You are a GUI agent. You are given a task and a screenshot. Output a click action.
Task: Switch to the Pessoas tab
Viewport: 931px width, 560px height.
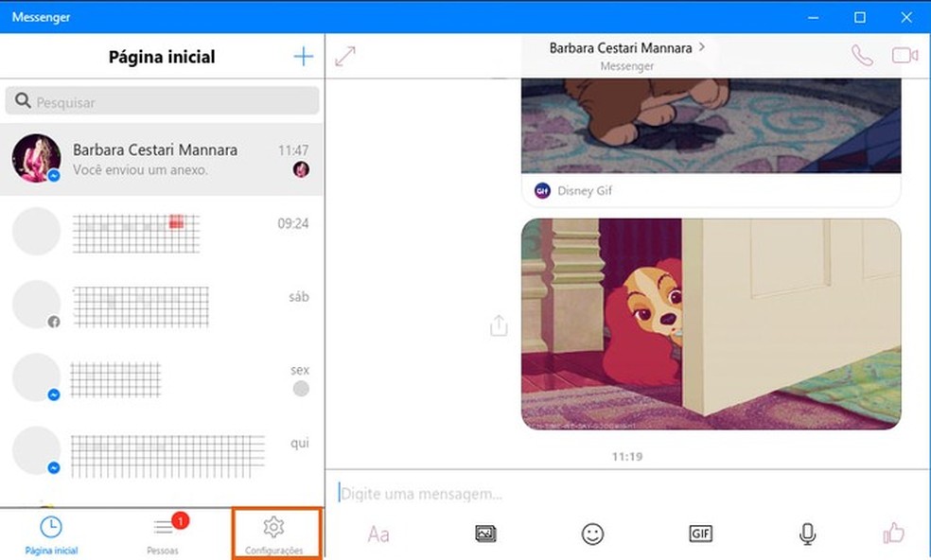pos(163,533)
